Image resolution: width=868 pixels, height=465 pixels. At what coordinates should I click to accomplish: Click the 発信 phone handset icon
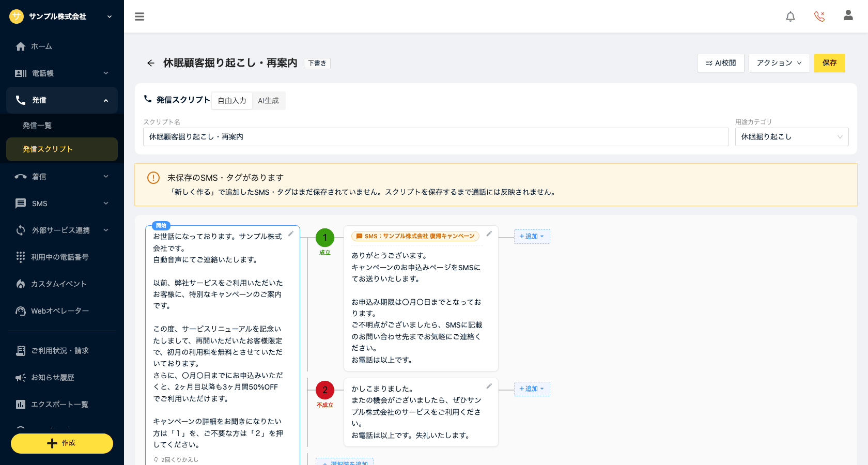click(x=21, y=100)
